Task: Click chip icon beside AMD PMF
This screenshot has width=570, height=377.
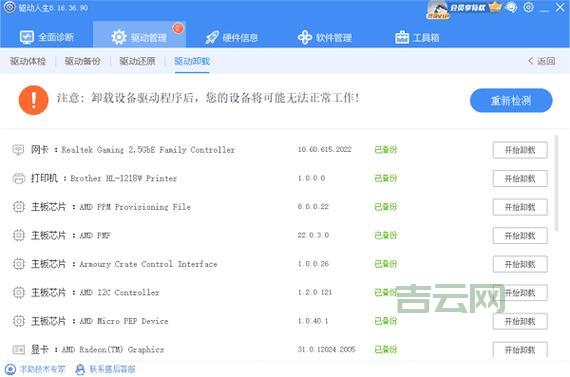Action: (x=19, y=235)
